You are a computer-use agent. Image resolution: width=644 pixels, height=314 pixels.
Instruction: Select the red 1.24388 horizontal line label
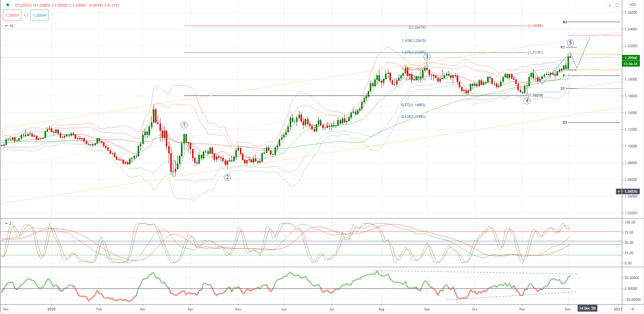(535, 26)
